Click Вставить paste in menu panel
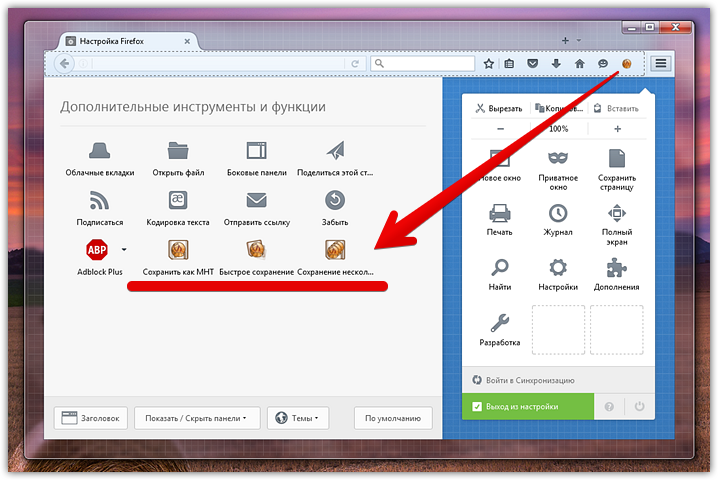The width and height of the screenshot is (718, 480). 616,109
